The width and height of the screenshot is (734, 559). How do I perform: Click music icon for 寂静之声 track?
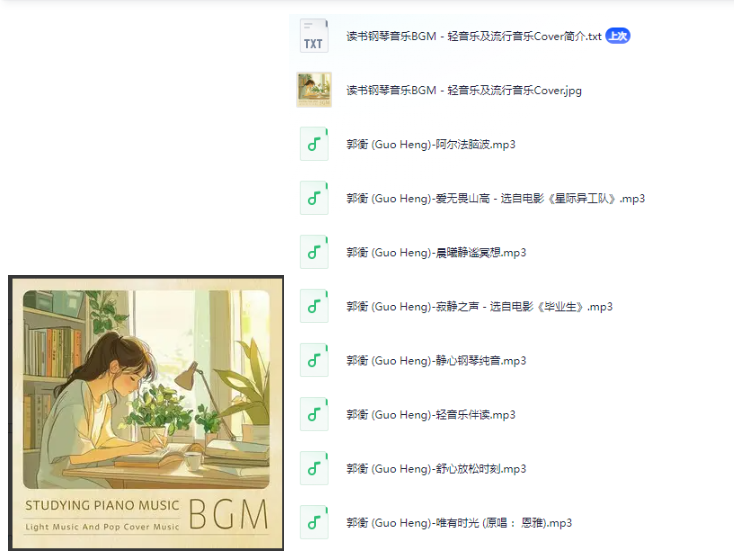point(314,306)
